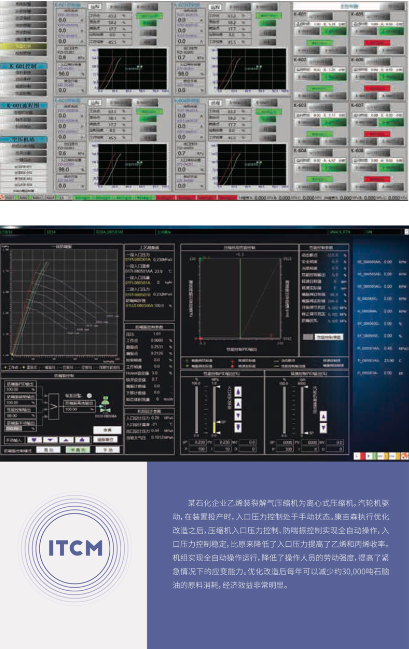Select the yellow highlighted sidebar menu item
This screenshot has height=649, width=409.
(24, 46)
